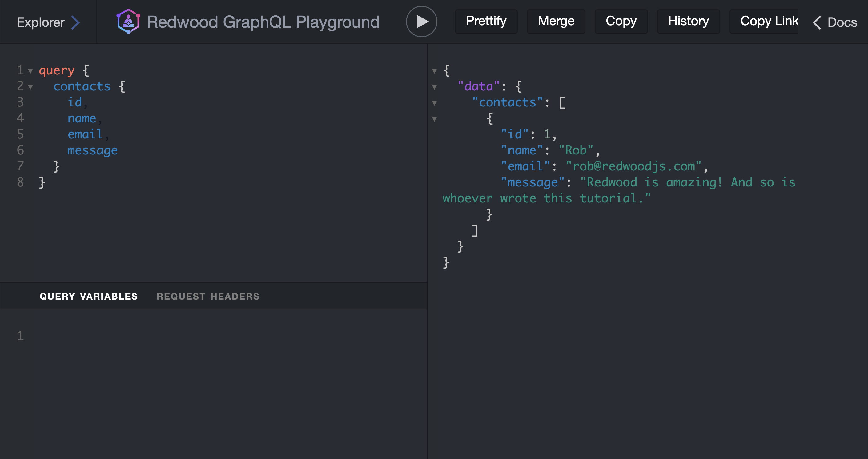Click the "name" key in the response
This screenshot has height=459, width=868.
tap(522, 150)
